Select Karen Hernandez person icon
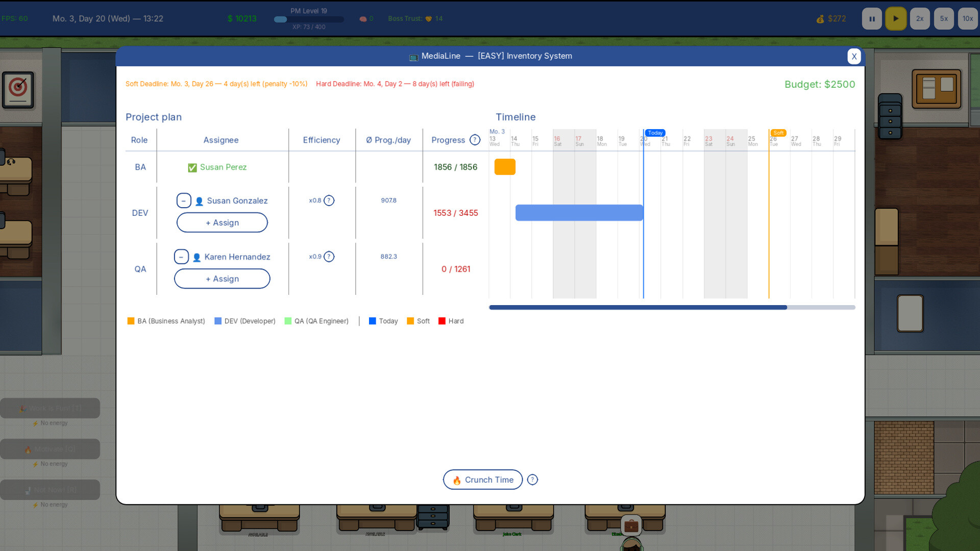This screenshot has width=980, height=551. 197,257
